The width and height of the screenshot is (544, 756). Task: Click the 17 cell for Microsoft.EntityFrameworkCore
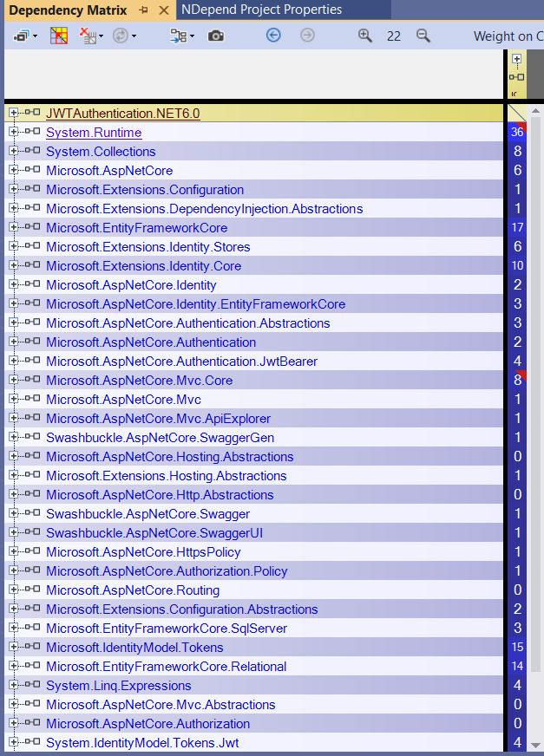point(517,227)
